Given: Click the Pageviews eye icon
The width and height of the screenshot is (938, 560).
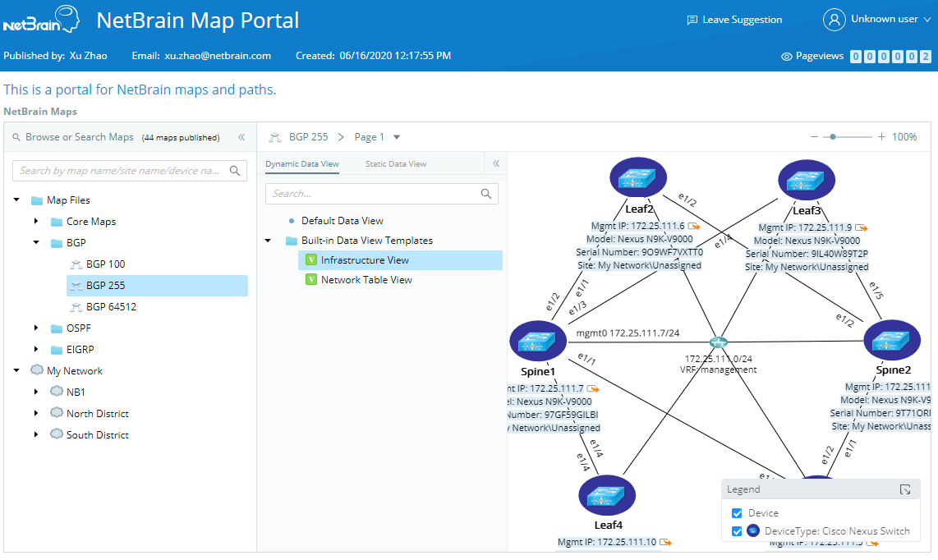Looking at the screenshot, I should click(787, 56).
